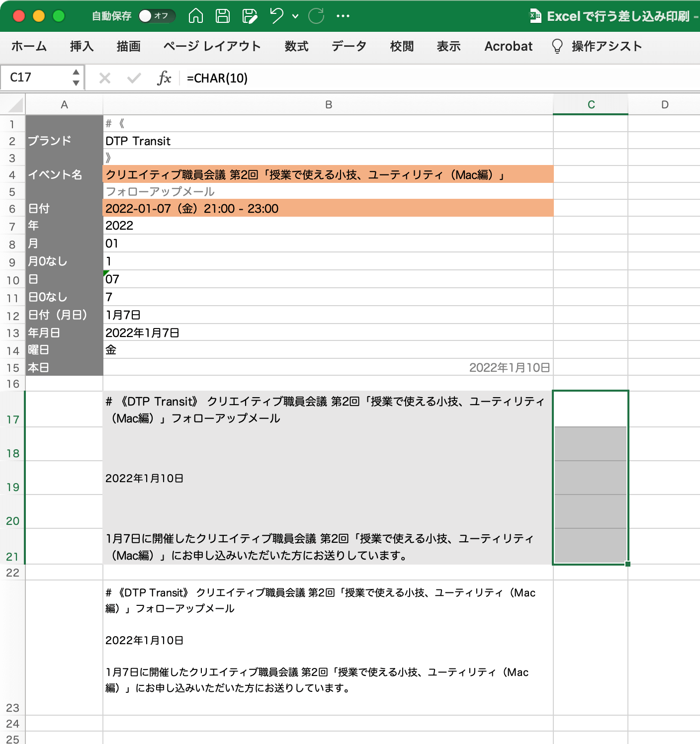Screen dimensions: 700x744
Task: Click the Home icon in title bar
Action: [x=196, y=16]
